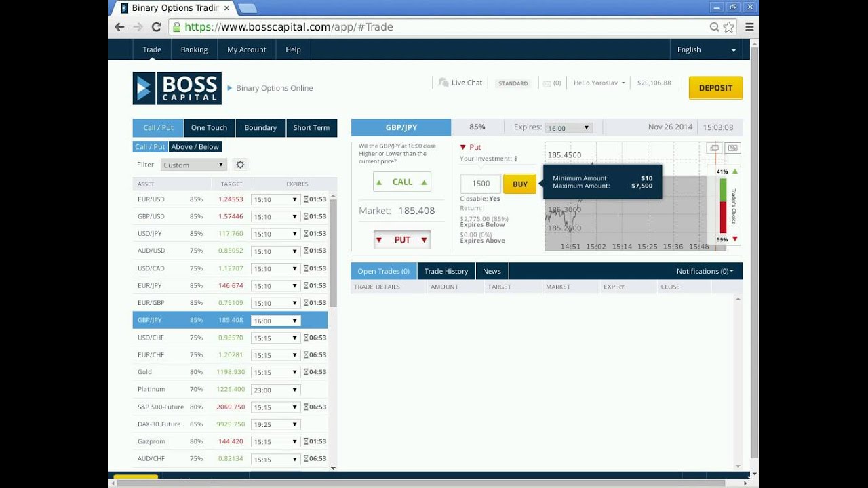Expand the Hello Yaroslav account menu
The width and height of the screenshot is (868, 488).
[599, 83]
